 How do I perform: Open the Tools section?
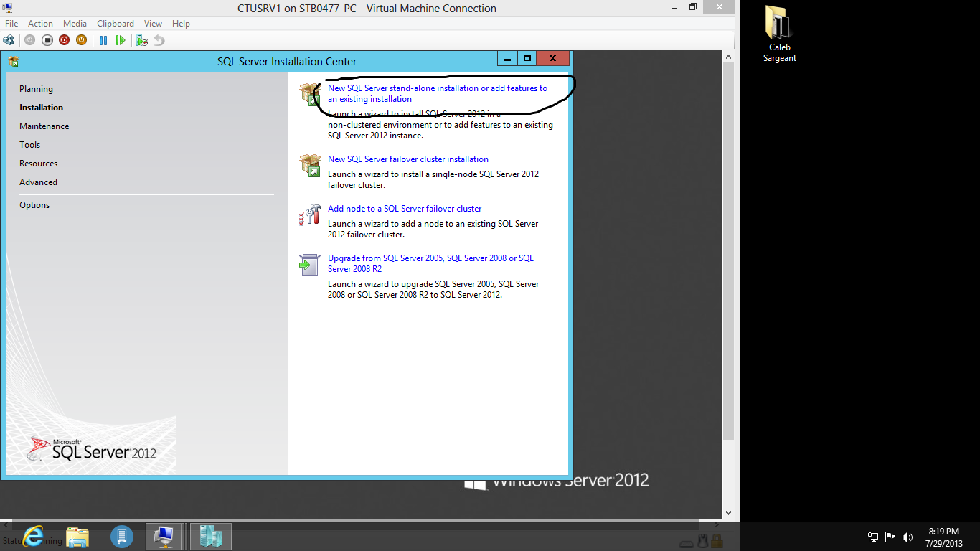coord(29,145)
